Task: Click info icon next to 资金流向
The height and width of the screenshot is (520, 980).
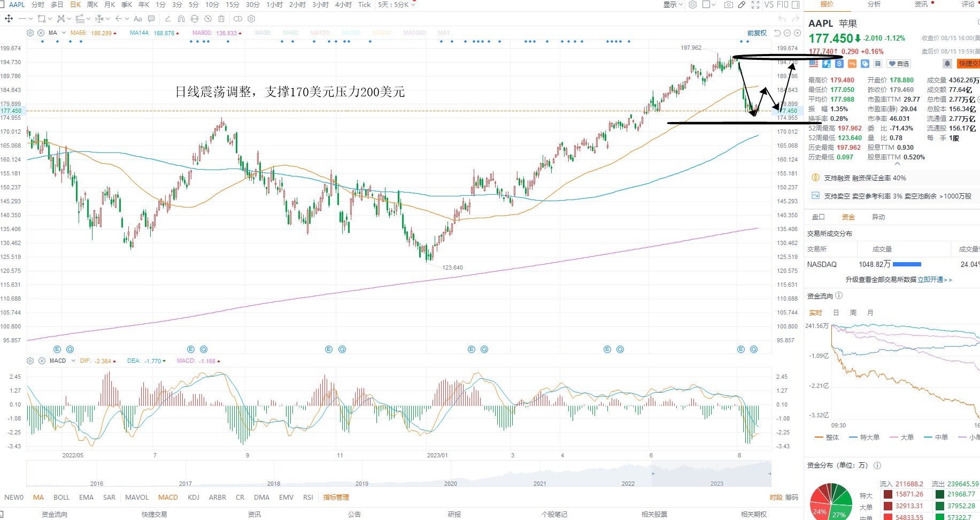Action: [839, 296]
